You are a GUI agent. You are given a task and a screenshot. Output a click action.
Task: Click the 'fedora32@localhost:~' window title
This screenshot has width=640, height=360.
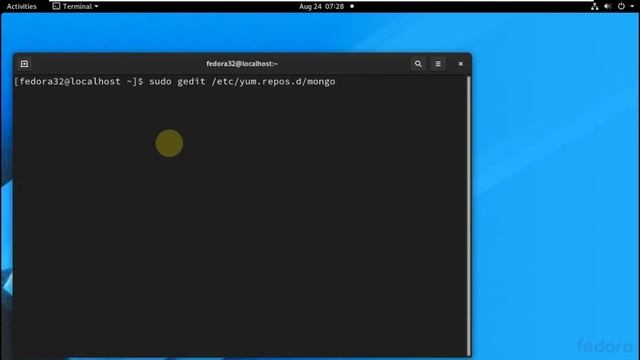click(242, 64)
